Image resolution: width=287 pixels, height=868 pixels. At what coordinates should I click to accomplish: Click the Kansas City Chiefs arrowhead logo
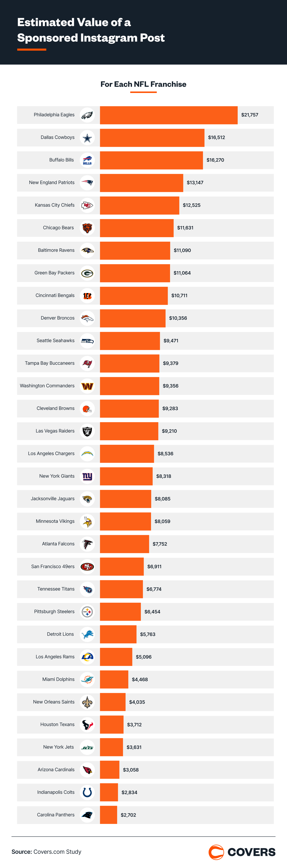(87, 205)
